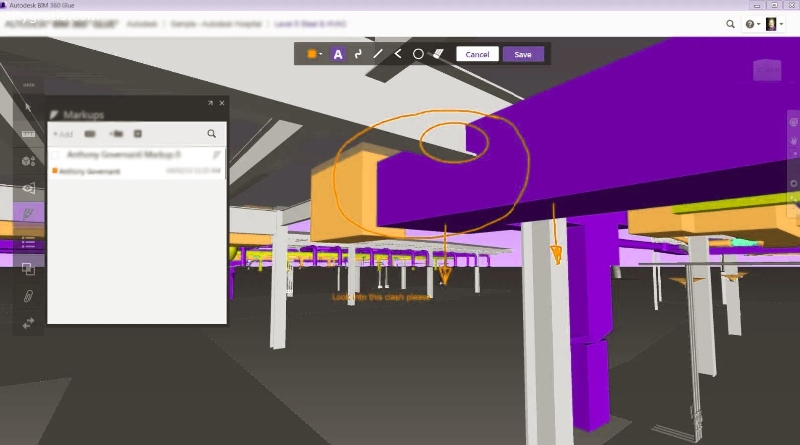Select the circle markup tool
Image resolution: width=800 pixels, height=445 pixels.
(x=418, y=54)
